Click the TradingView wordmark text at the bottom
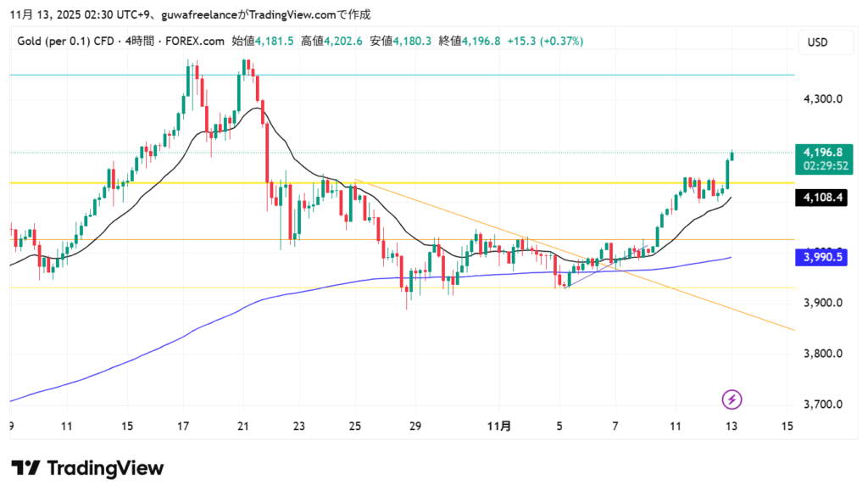Image resolution: width=868 pixels, height=497 pixels. coord(105,468)
